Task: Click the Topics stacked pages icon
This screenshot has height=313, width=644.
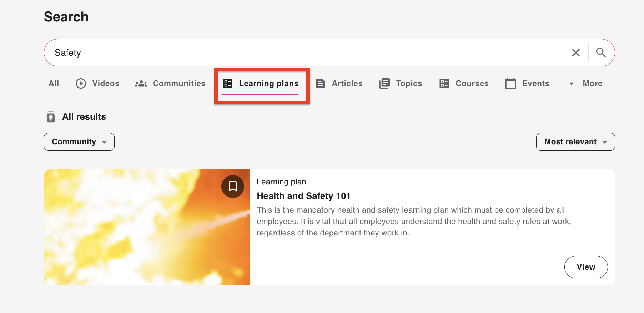Action: coord(384,84)
